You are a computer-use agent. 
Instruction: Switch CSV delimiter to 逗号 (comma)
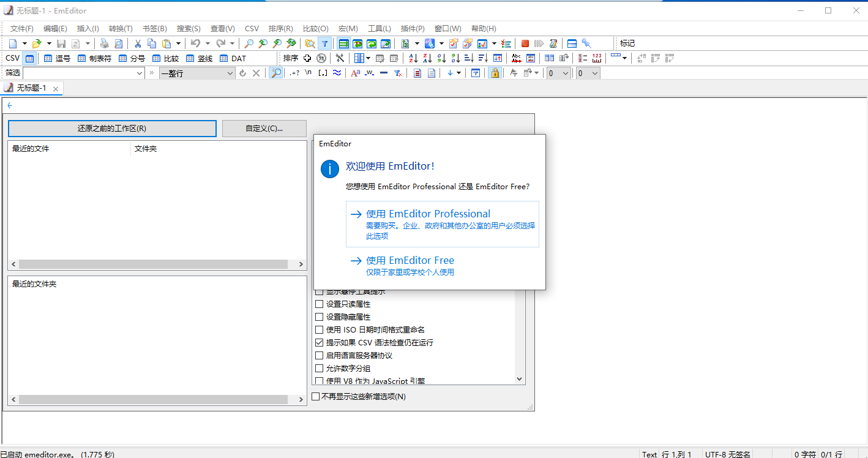pos(58,58)
